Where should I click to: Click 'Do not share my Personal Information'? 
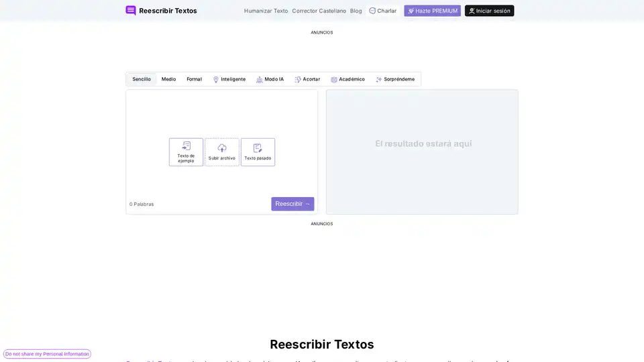pos(47,354)
